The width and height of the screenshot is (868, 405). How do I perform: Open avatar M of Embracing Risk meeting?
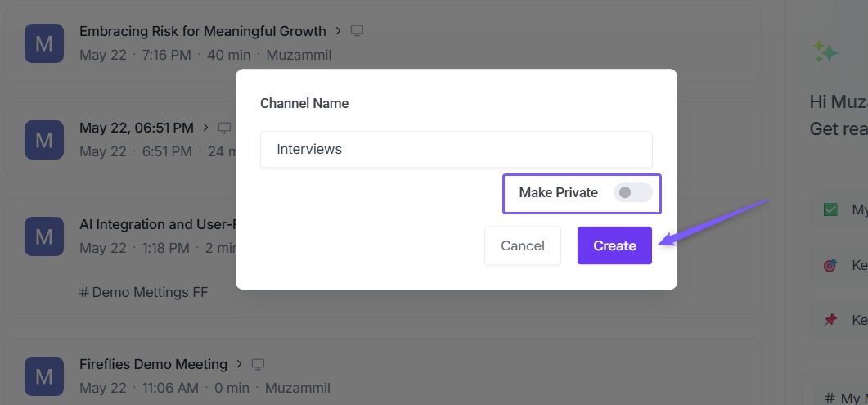click(x=44, y=43)
